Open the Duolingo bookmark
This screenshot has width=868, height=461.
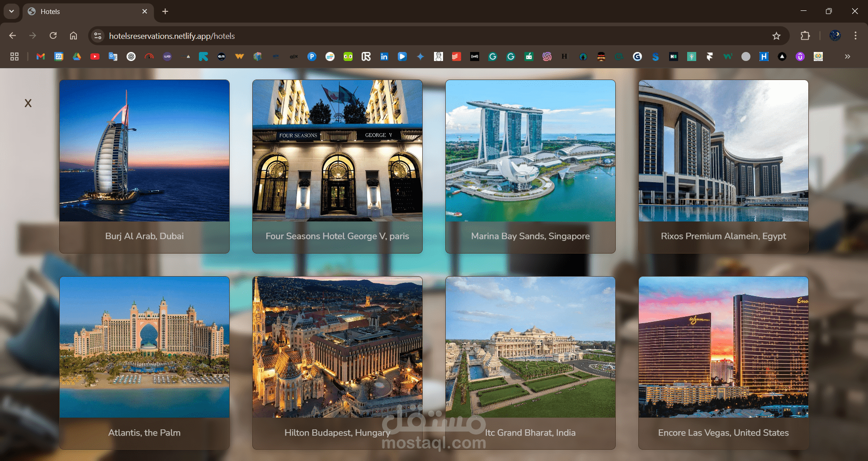348,56
